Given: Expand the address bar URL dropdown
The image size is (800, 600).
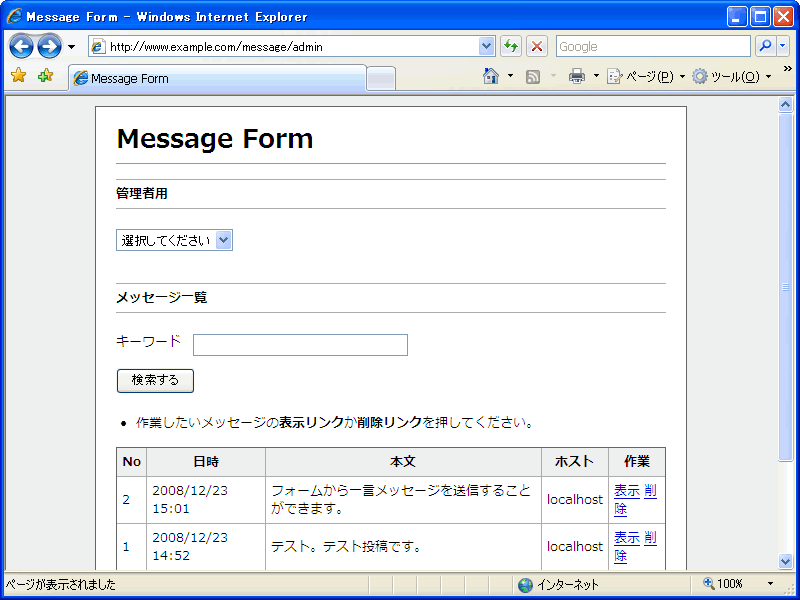Looking at the screenshot, I should tap(487, 46).
